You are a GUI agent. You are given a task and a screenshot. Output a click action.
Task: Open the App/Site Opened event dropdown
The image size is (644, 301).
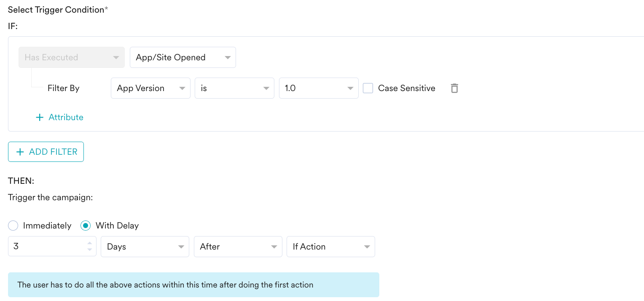coord(182,57)
